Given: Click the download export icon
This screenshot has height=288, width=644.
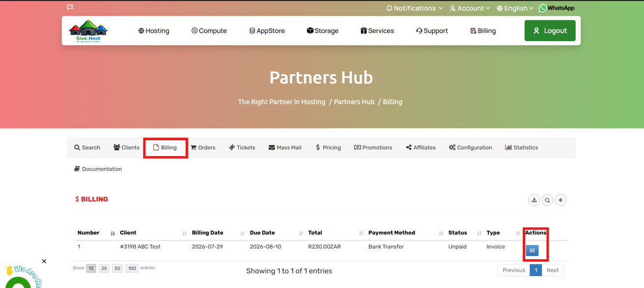Looking at the screenshot, I should pyautogui.click(x=534, y=200).
